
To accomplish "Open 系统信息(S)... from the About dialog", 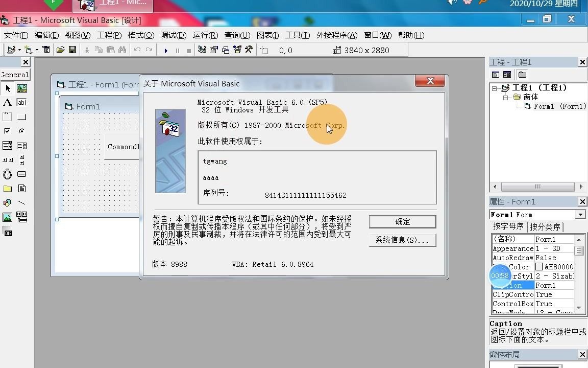I will (402, 240).
